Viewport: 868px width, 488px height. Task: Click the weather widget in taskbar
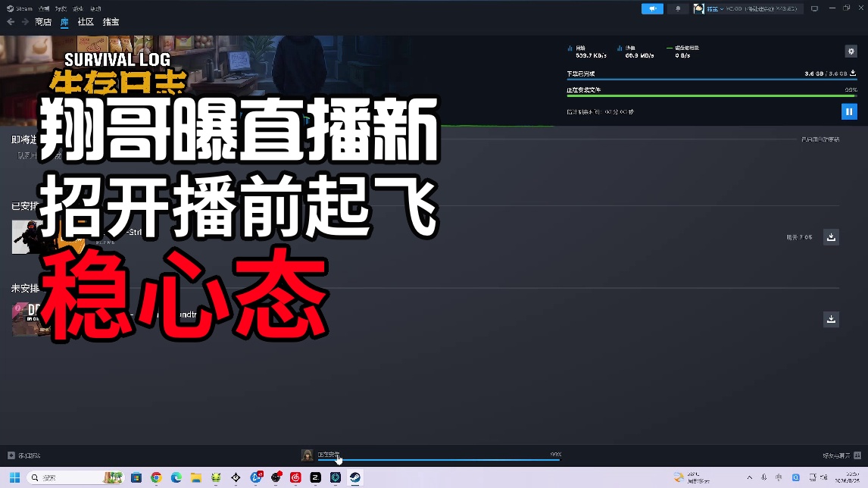[692, 477]
